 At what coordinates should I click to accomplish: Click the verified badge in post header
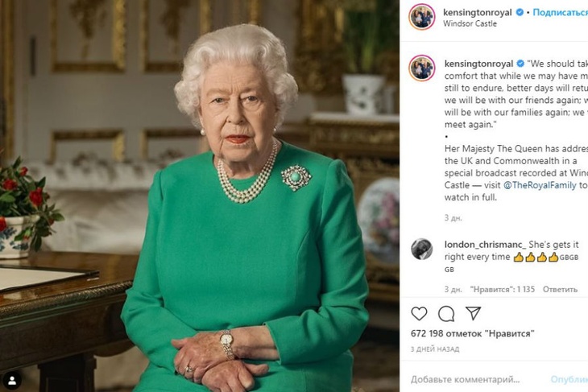point(520,12)
